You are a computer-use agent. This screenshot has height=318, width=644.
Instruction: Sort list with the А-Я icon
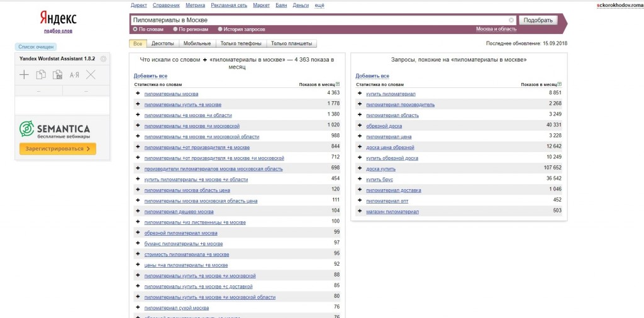74,75
